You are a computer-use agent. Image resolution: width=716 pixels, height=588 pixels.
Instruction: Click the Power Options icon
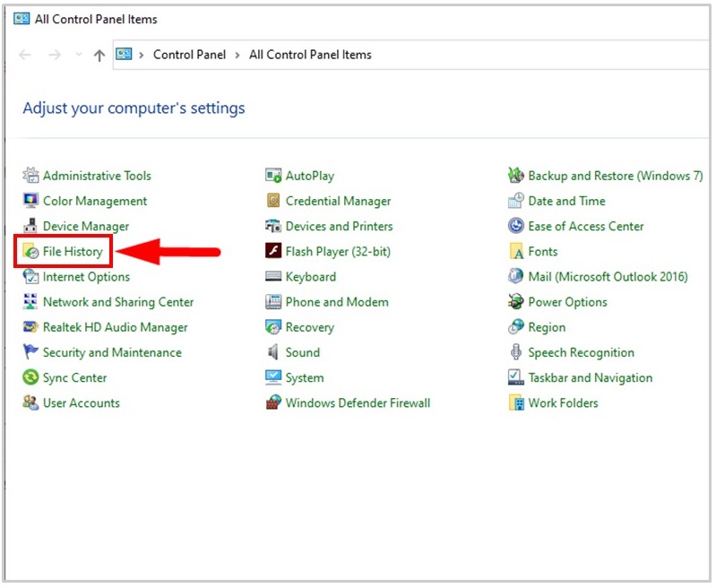tap(516, 302)
